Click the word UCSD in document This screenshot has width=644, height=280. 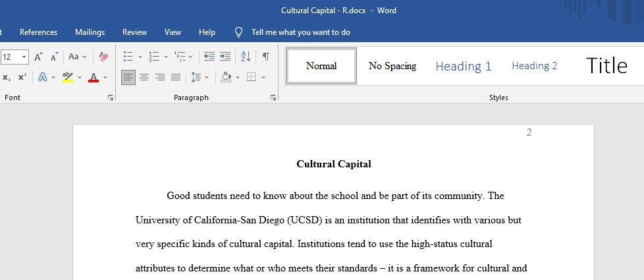[304, 220]
